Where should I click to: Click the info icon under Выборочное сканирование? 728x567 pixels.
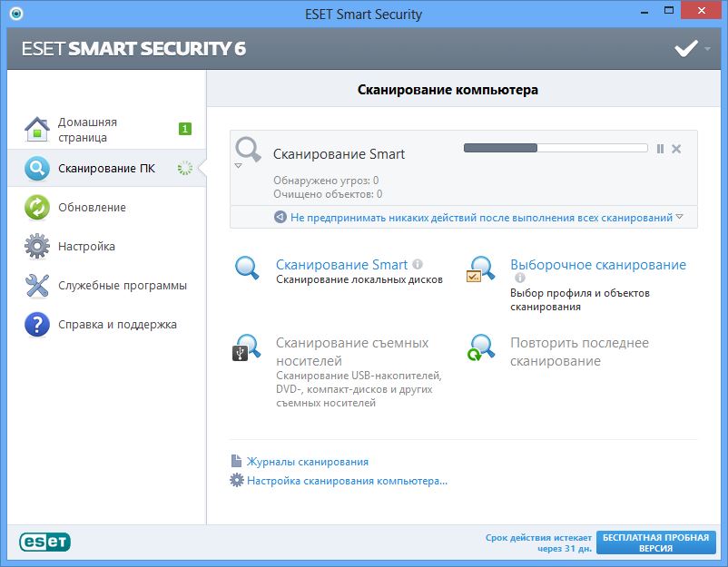click(x=520, y=279)
